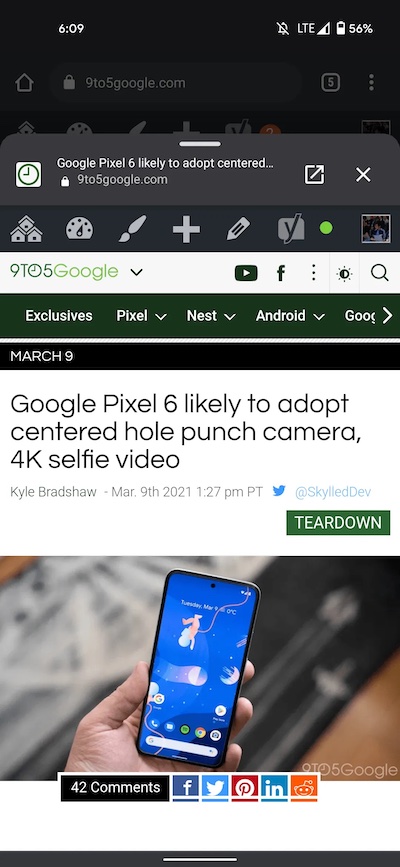Select the paintbrush customize icon

coord(133,228)
